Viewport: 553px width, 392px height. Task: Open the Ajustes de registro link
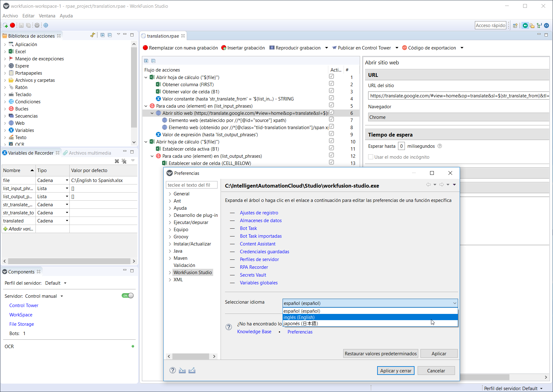click(259, 213)
